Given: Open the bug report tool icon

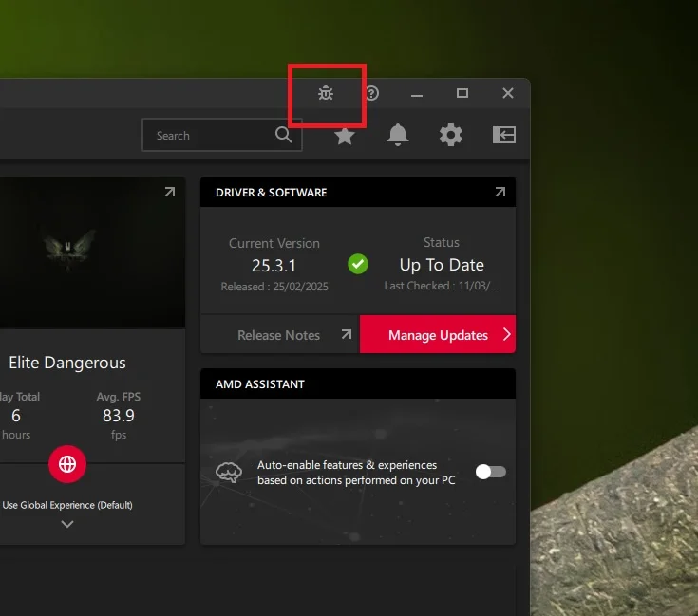Looking at the screenshot, I should [x=326, y=93].
